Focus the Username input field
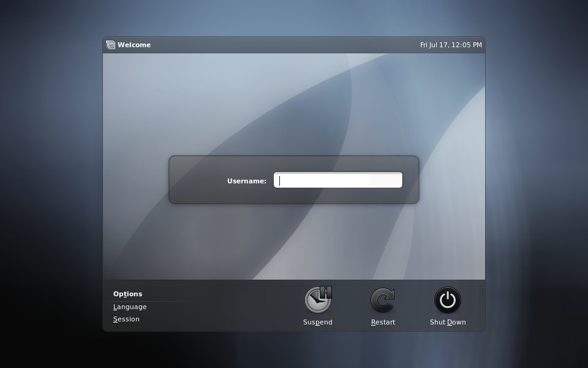The height and width of the screenshot is (368, 588). coord(338,180)
